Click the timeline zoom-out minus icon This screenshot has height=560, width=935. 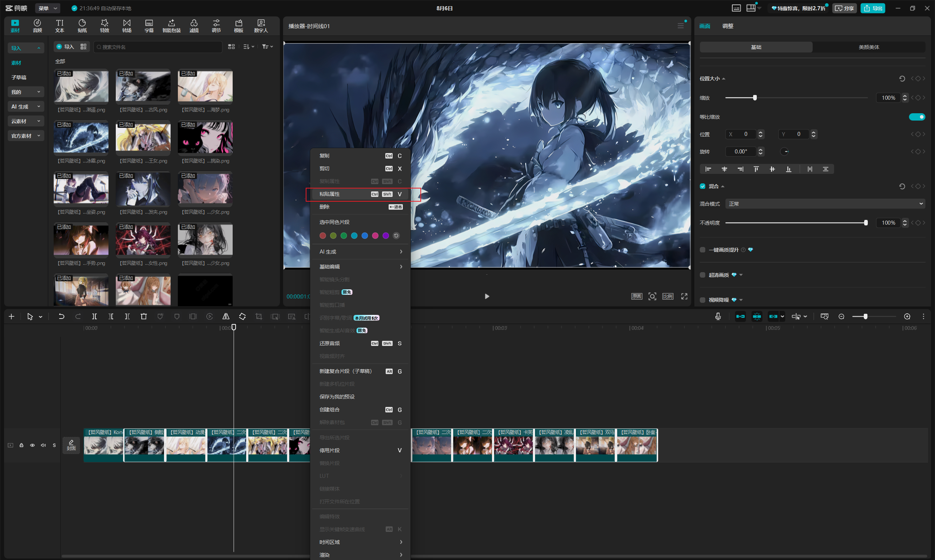(841, 317)
